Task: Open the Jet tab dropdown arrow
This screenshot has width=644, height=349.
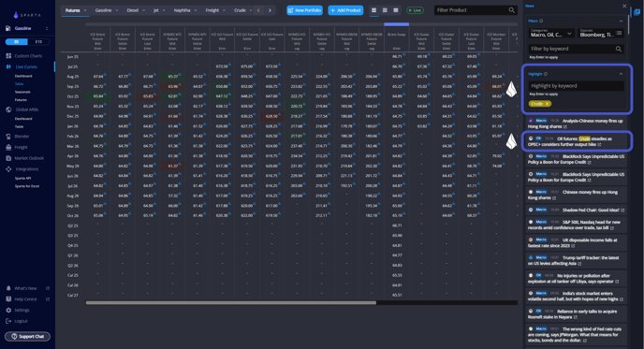Action: pos(164,10)
